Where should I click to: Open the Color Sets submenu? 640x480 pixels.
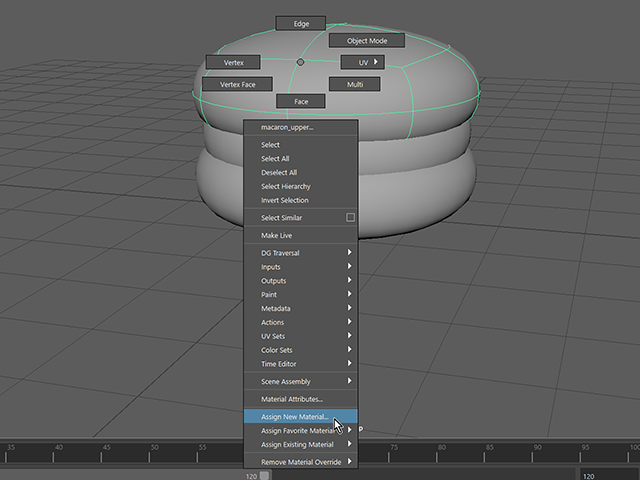pos(301,350)
